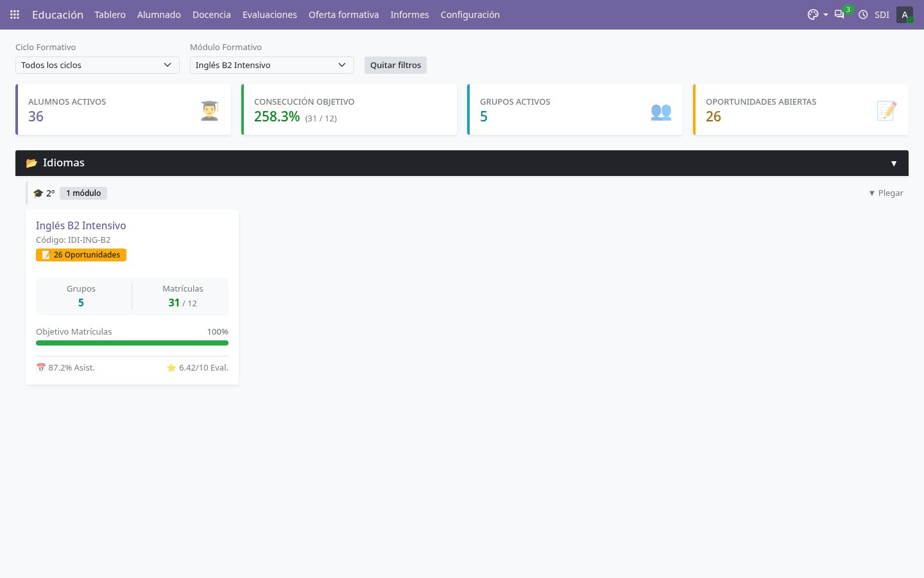Open the Docencia menu
This screenshot has width=924, height=578.
tap(212, 14)
